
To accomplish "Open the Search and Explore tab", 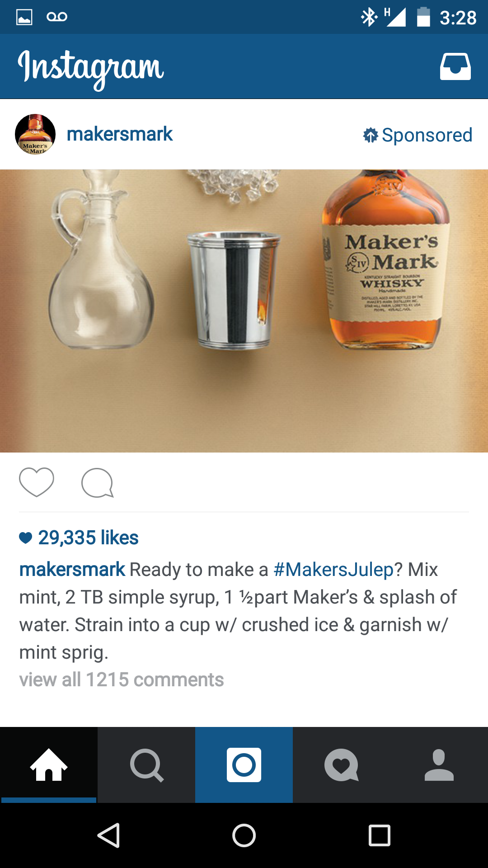I will 146,765.
